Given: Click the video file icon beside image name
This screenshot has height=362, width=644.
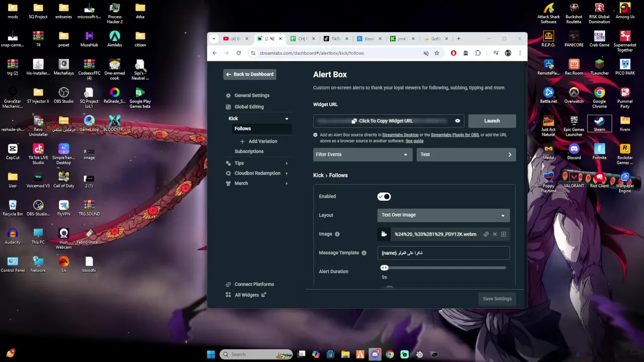Looking at the screenshot, I should pos(384,234).
